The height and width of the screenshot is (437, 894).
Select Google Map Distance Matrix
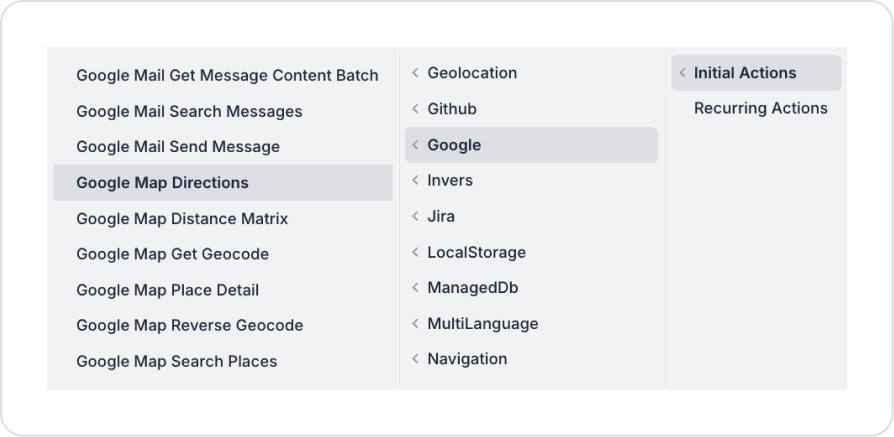coord(182,218)
